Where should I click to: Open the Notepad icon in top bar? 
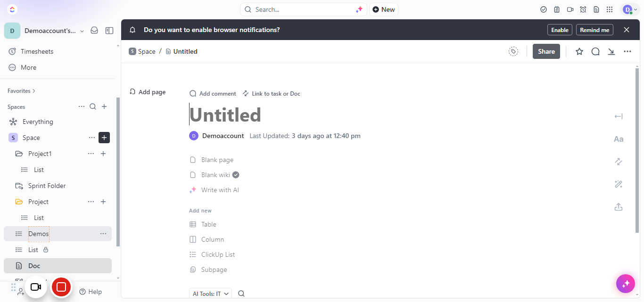coord(557,9)
